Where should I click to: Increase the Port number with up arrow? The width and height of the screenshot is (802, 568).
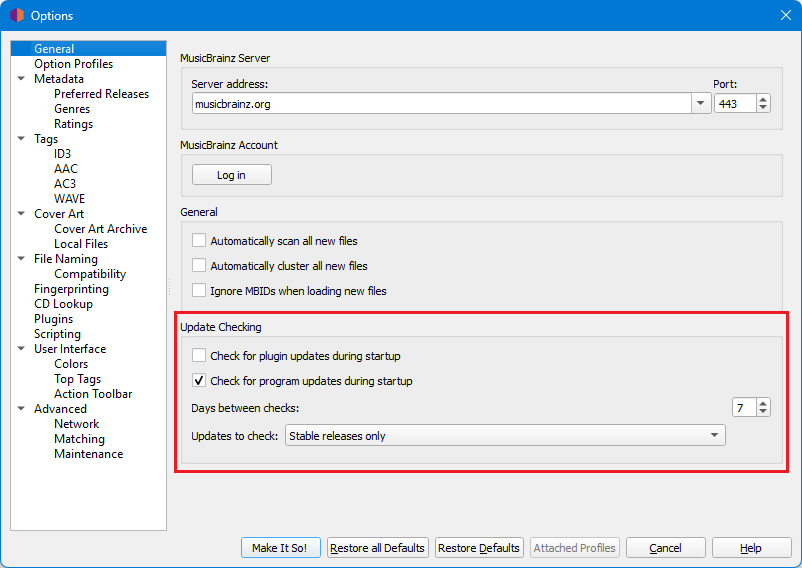pyautogui.click(x=763, y=99)
